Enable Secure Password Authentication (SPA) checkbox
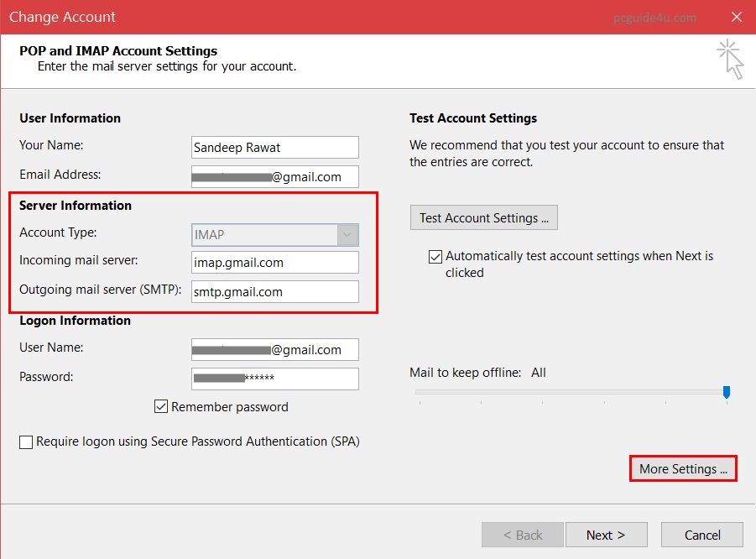 [26, 441]
